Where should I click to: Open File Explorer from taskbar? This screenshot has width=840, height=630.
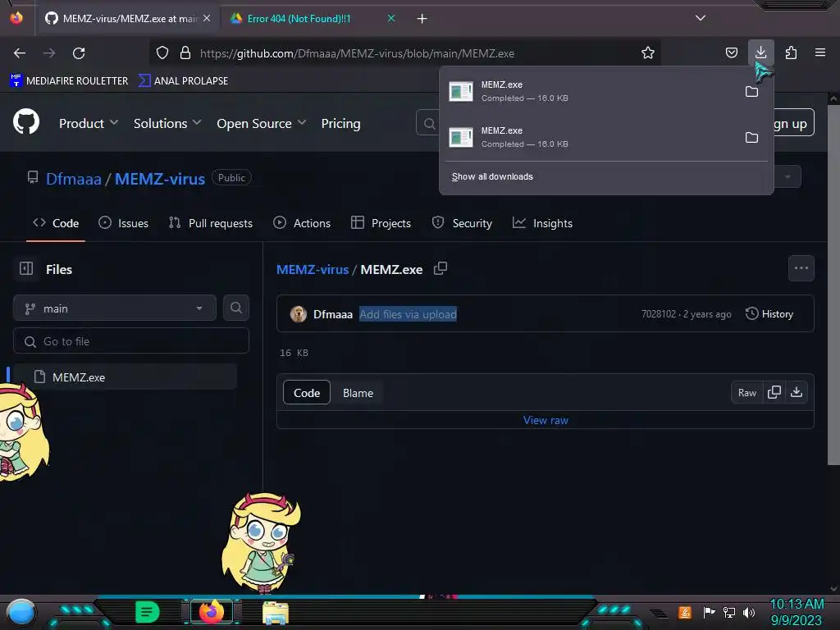tap(276, 613)
